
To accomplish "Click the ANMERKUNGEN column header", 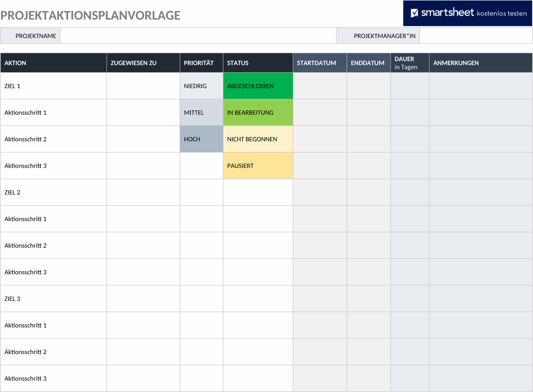I will pos(481,63).
